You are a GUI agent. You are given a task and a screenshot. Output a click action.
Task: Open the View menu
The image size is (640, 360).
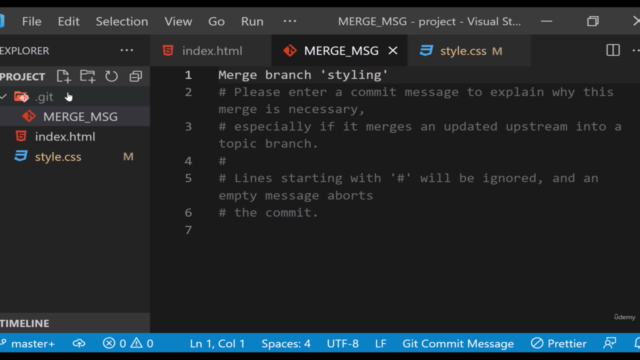tap(178, 21)
